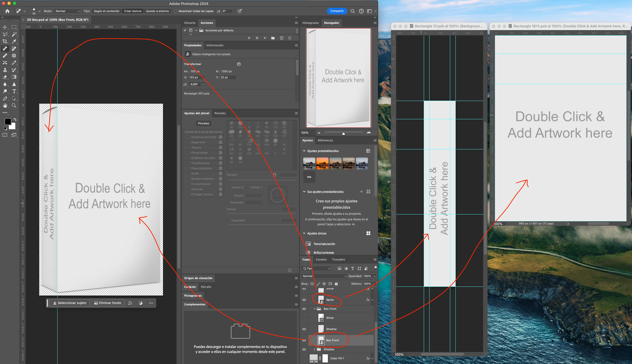Click the Tono/saturación adjustment icon
632x364 pixels.
click(308, 244)
